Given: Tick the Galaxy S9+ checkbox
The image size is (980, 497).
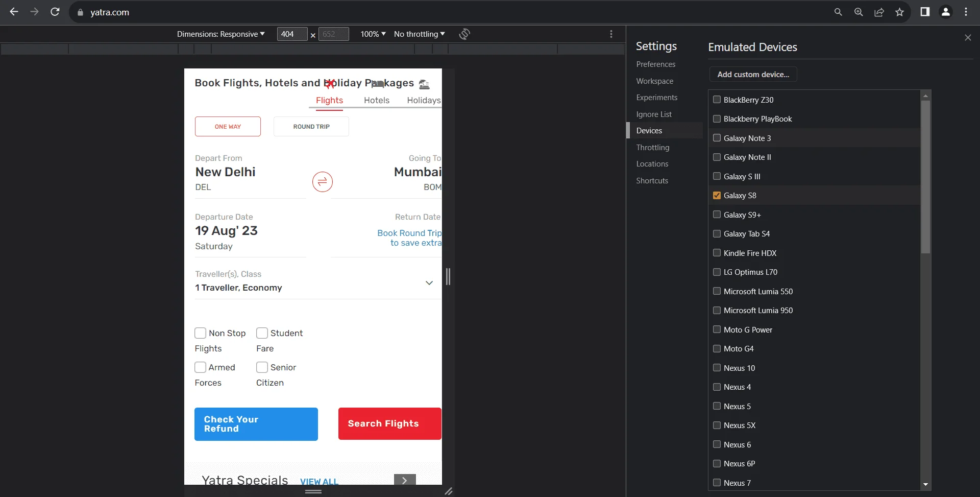Looking at the screenshot, I should click(717, 215).
